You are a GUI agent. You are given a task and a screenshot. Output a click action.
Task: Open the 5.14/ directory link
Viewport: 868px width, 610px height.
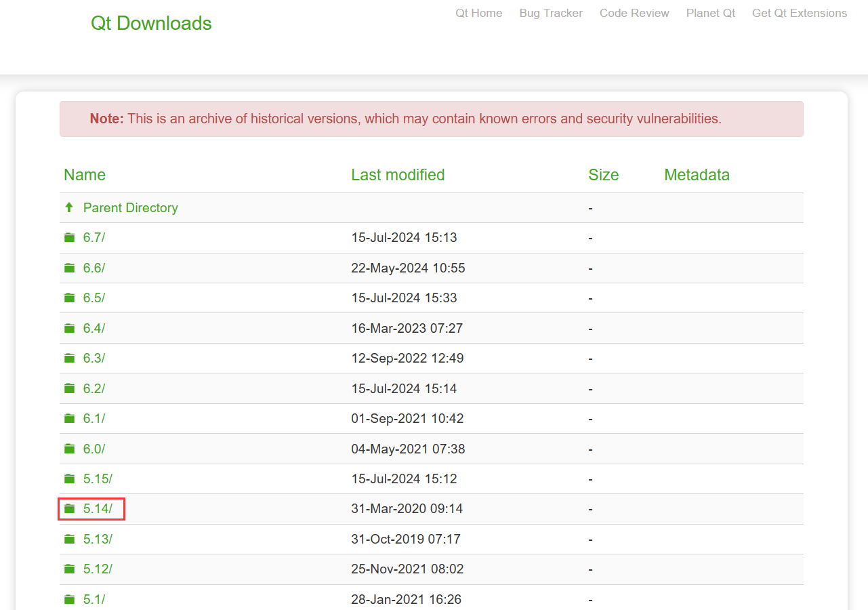tap(98, 508)
